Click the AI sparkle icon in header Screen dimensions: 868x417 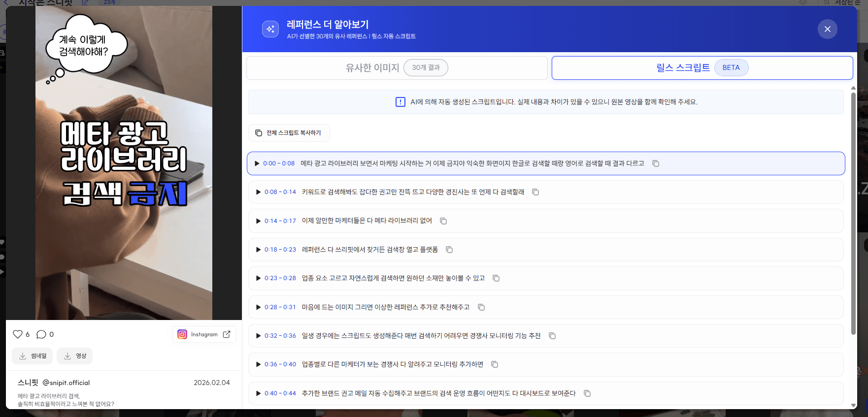270,29
